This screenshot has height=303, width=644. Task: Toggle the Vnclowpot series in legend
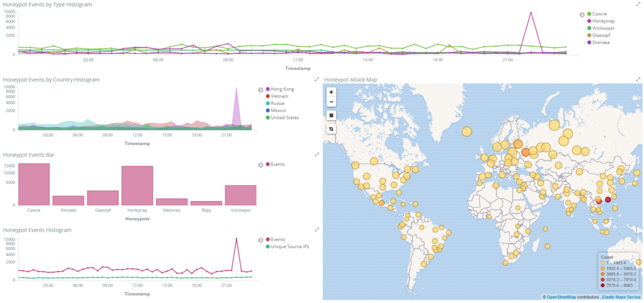(602, 28)
